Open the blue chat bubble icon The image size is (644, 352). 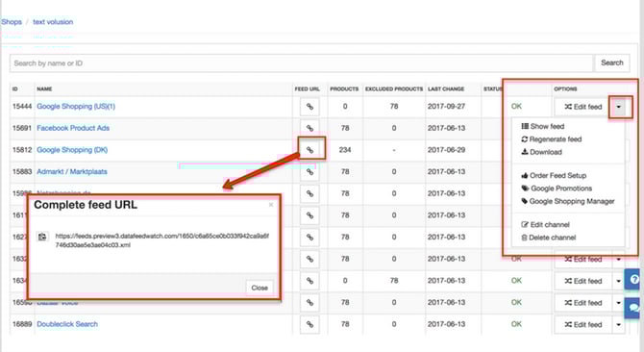click(633, 308)
